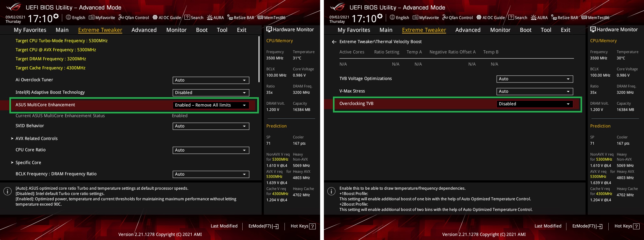Click Current ASUS MultiCore Enhancement Status row
The width and height of the screenshot is (644, 240).
point(102,116)
